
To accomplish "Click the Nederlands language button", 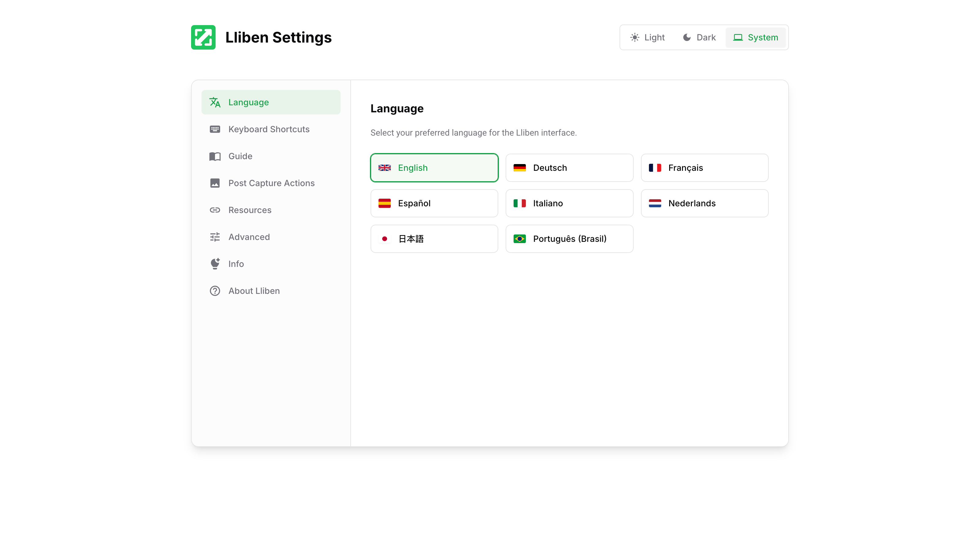I will tap(704, 203).
